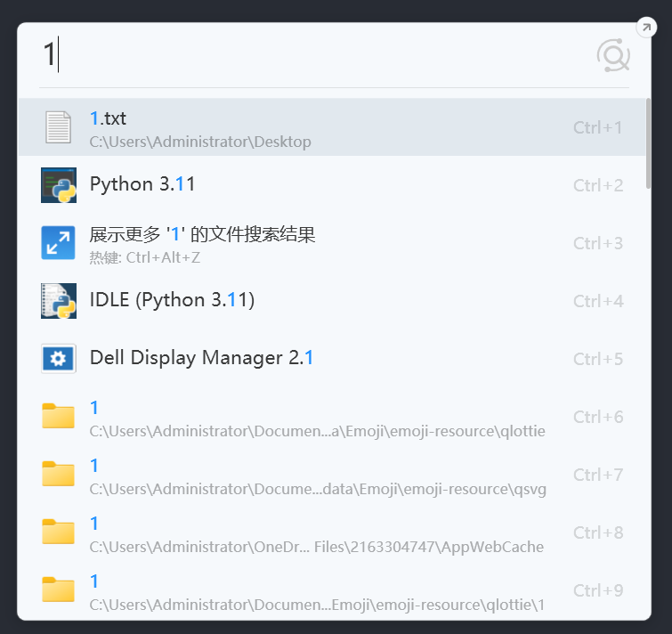Viewport: 672px width, 634px height.
Task: Open the qlottie folder icon for Ctrl+6 result
Action: (58, 416)
